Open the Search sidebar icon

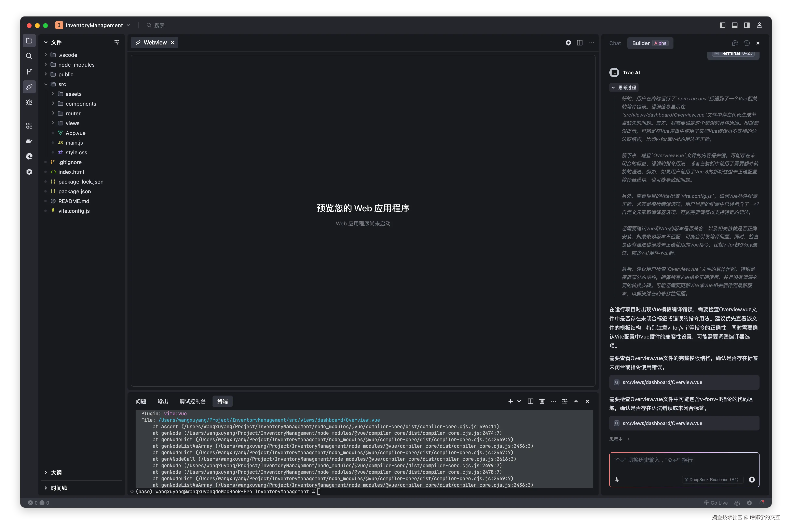29,56
